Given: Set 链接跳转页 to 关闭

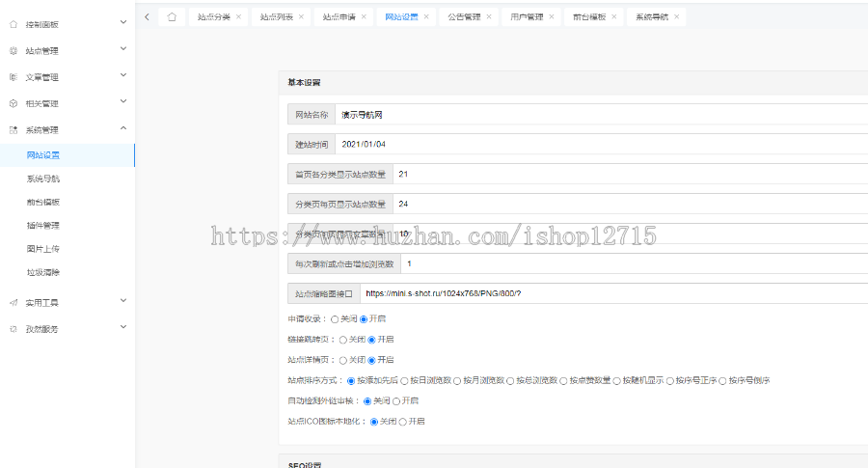Looking at the screenshot, I should pyautogui.click(x=343, y=340).
